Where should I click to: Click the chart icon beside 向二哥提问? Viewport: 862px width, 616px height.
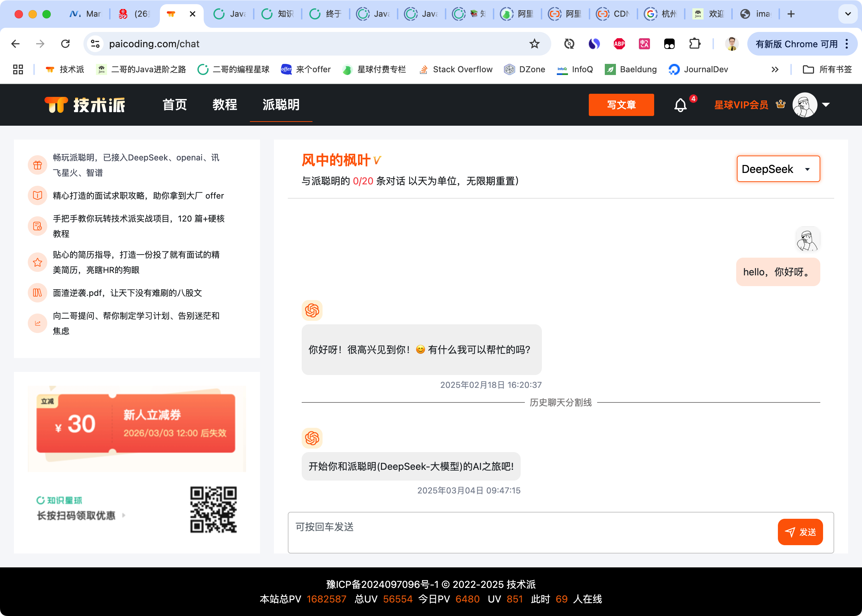coord(37,323)
